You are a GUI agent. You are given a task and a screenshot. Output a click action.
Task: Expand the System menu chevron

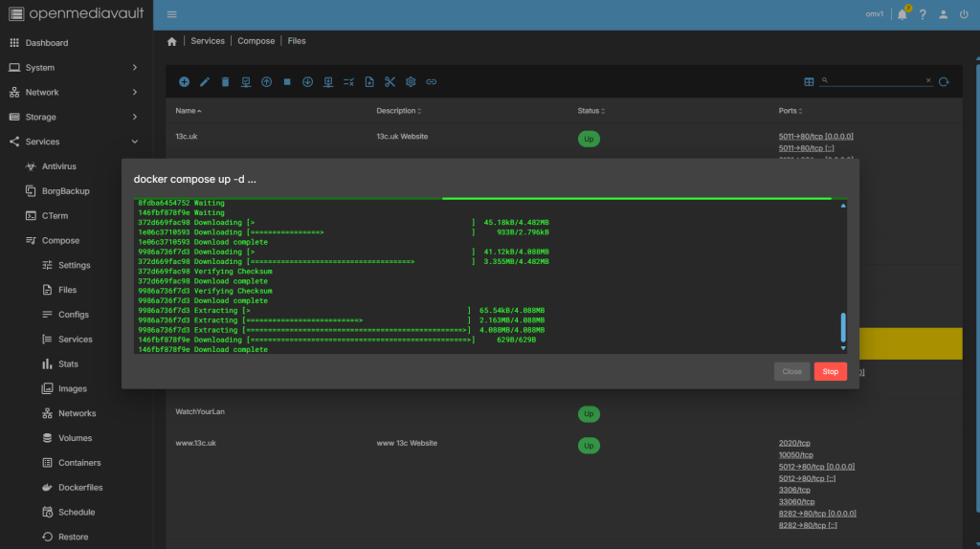[134, 68]
